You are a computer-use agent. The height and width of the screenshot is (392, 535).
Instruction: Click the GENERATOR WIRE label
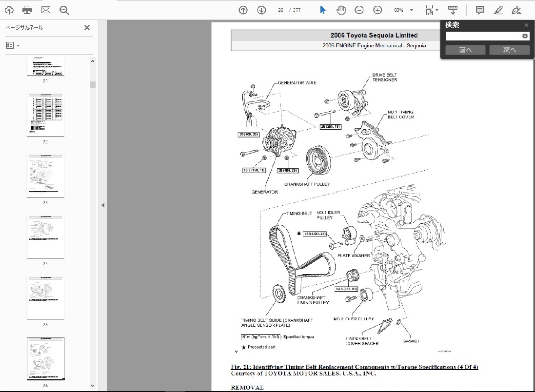pyautogui.click(x=297, y=83)
